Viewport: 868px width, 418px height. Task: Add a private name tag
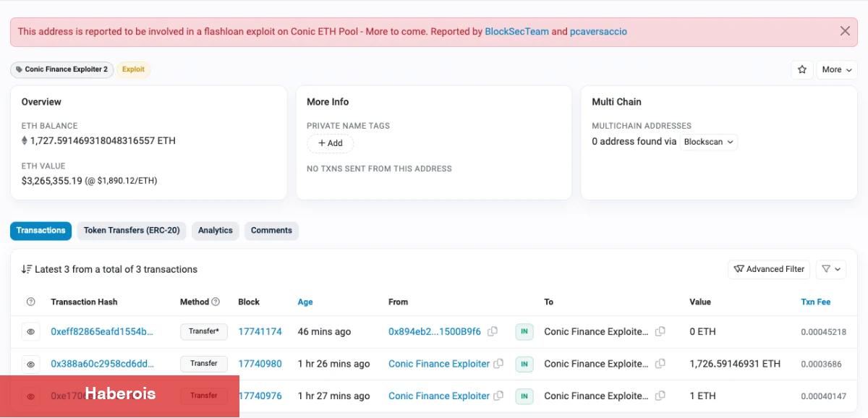(331, 143)
